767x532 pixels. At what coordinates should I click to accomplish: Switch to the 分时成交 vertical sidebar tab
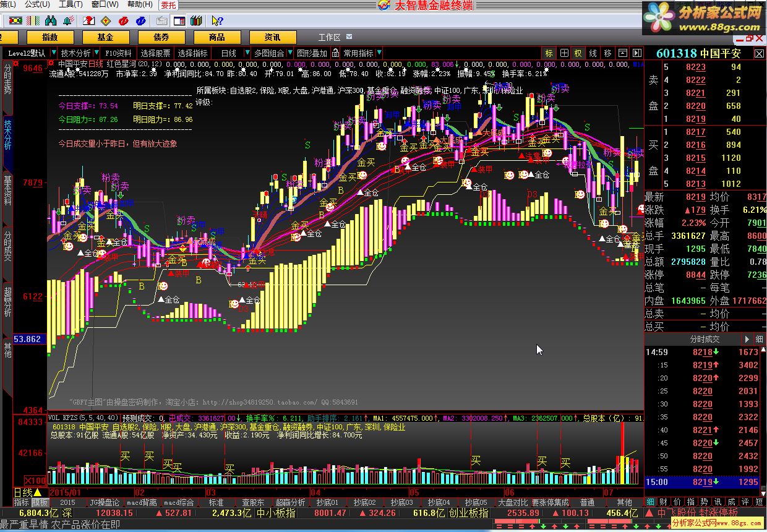tap(7, 246)
